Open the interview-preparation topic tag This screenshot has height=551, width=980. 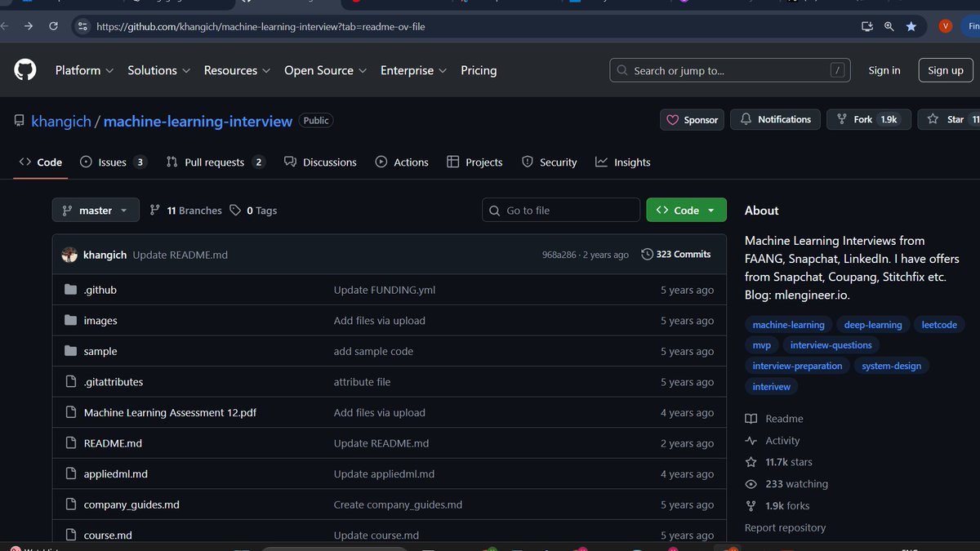[x=797, y=366]
